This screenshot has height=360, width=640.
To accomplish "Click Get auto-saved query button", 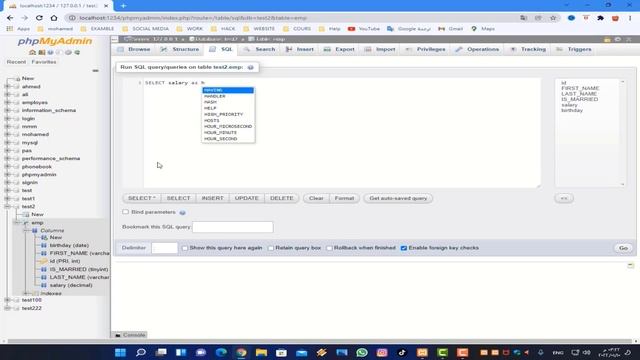I will coord(398,198).
